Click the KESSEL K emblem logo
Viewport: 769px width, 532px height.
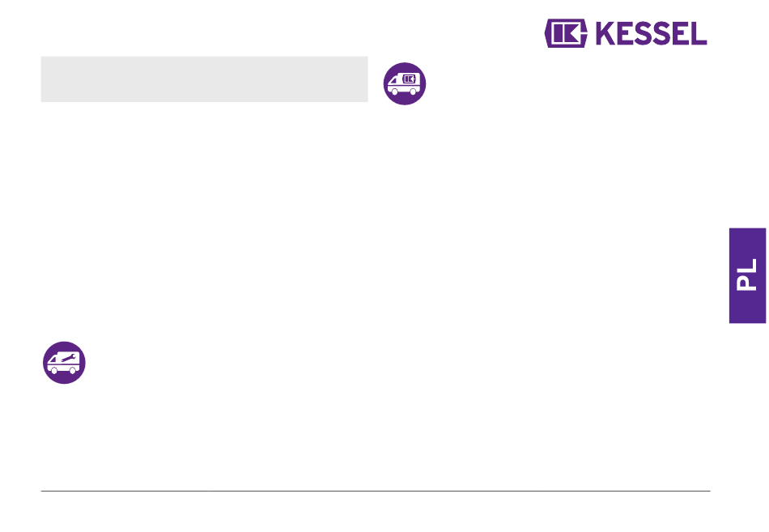(566, 33)
